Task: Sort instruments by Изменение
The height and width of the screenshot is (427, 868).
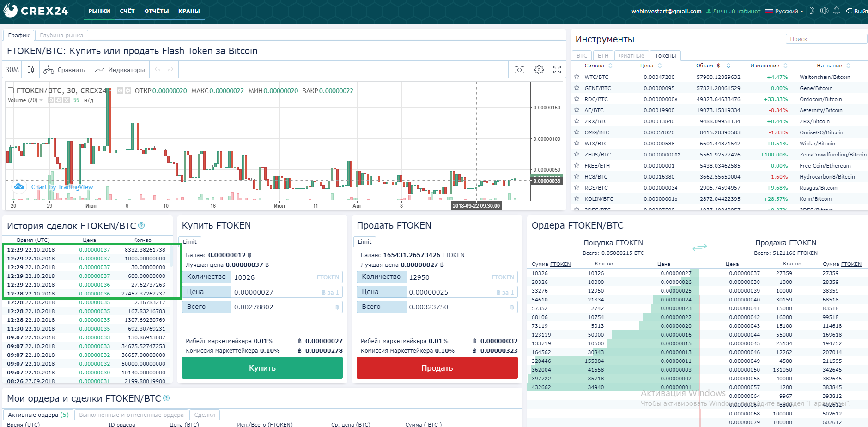Action: (769, 66)
